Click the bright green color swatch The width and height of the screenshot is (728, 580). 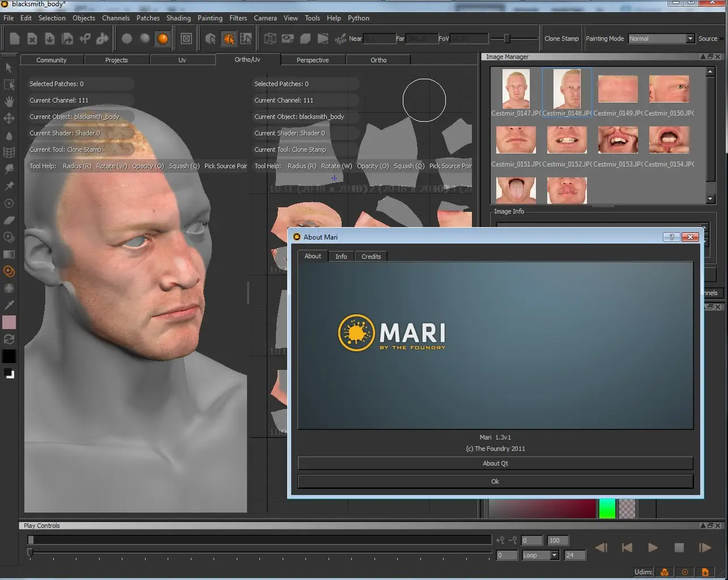[x=607, y=508]
